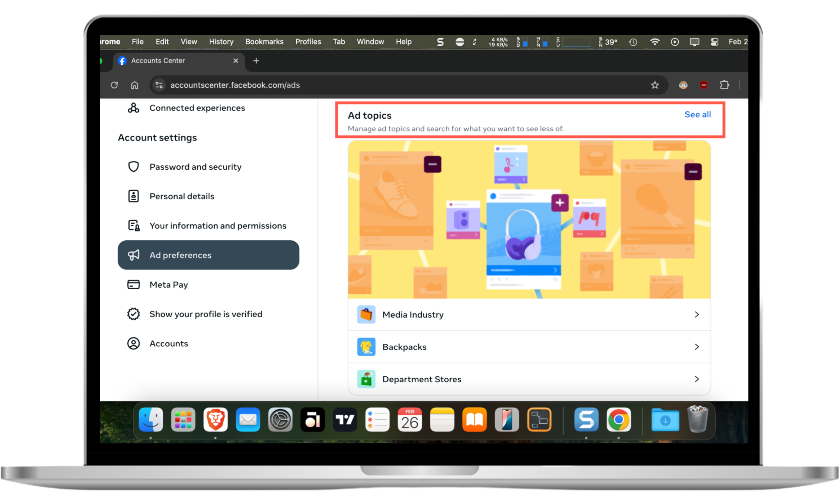Viewport: 840px width, 504px height.
Task: Open the View menu
Action: [188, 42]
